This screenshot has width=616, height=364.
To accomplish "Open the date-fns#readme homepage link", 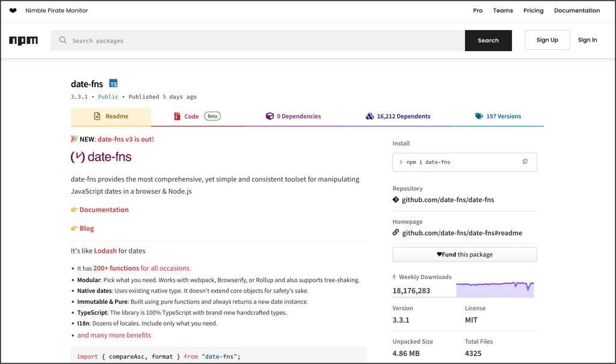I will (x=462, y=233).
